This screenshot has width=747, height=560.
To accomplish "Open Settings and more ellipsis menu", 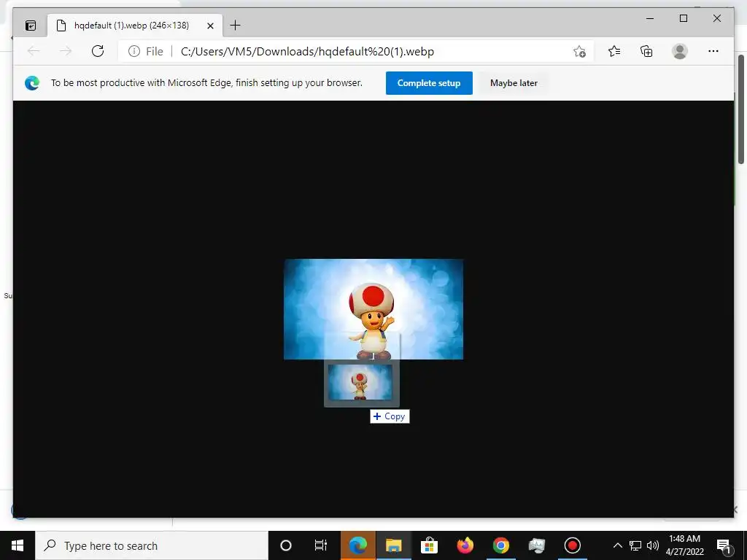I will point(713,51).
